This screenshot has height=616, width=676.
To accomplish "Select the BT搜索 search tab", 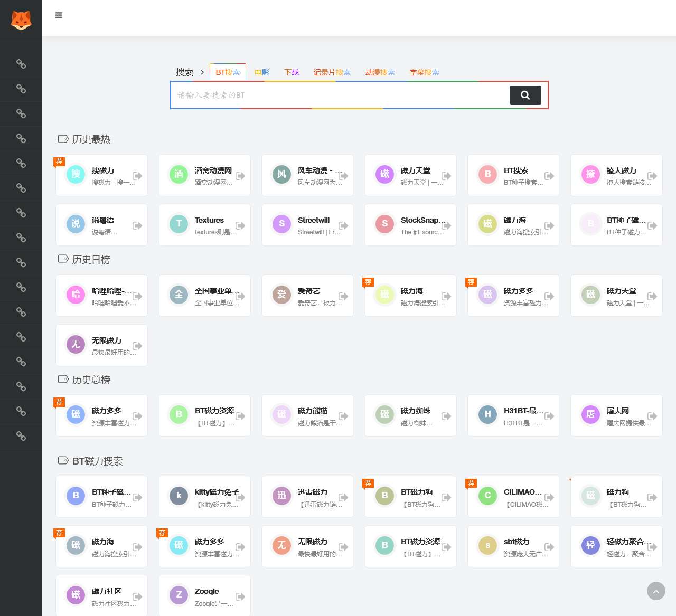I will [x=228, y=72].
